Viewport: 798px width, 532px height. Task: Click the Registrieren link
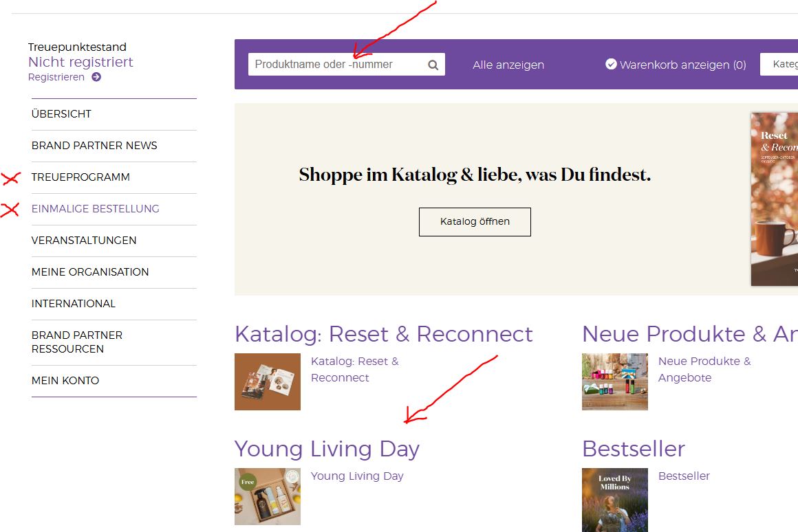pos(56,77)
